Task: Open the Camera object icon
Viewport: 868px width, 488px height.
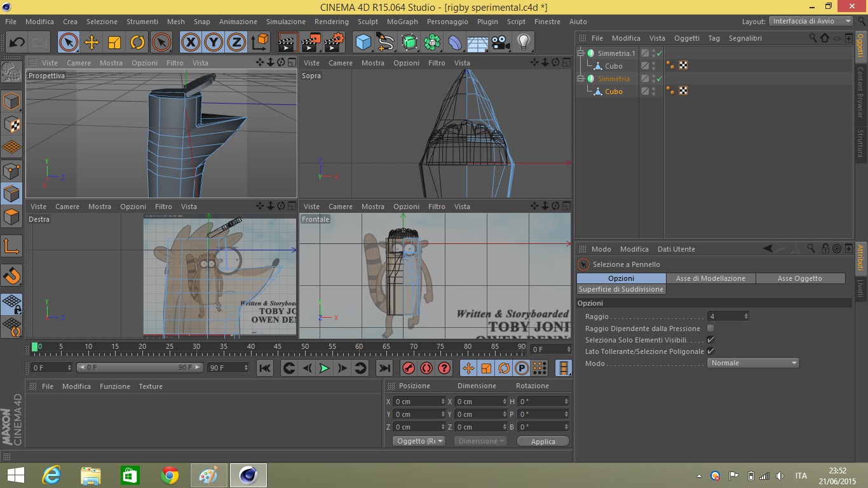Action: click(500, 43)
